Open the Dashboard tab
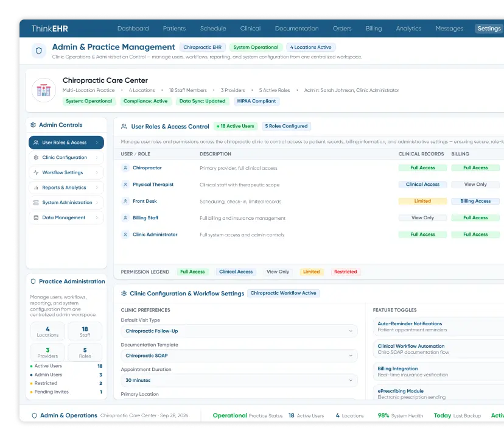Image resolution: width=504 pixels, height=441 pixels. tap(133, 29)
